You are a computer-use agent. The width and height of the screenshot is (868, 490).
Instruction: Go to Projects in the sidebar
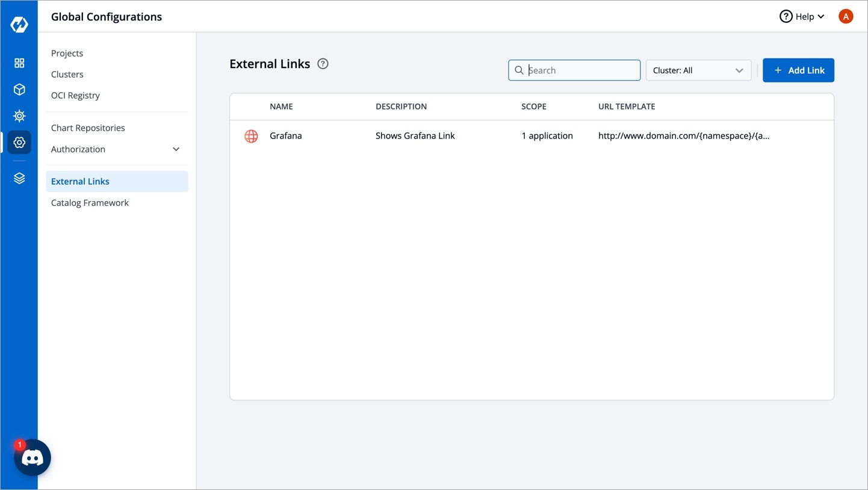tap(67, 53)
